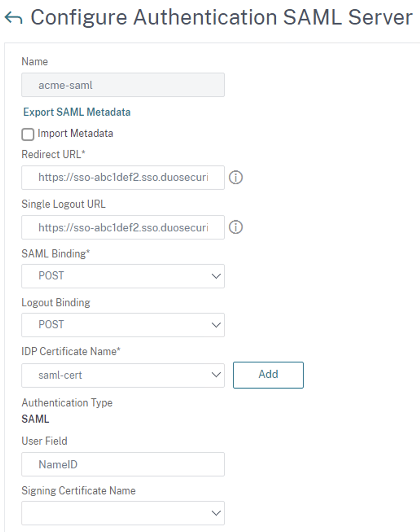Click the Logout Binding dropdown chevron
The width and height of the screenshot is (420, 532).
click(216, 325)
